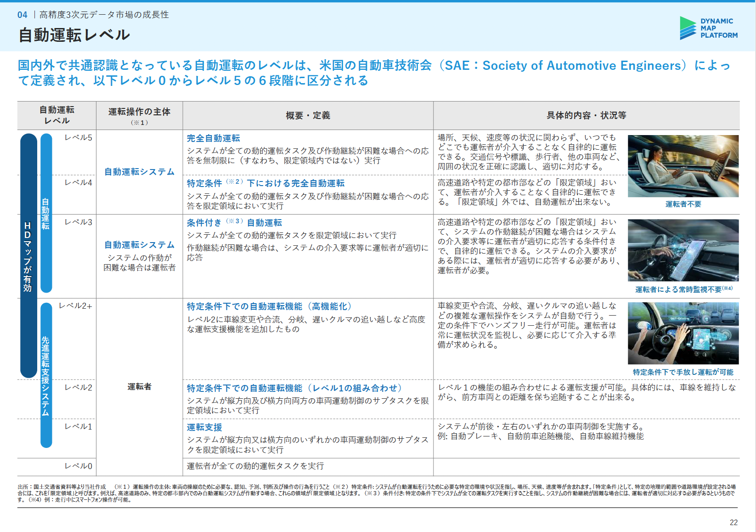Click the slide title 自動運転レベル
The width and height of the screenshot is (756, 532).
(74, 35)
